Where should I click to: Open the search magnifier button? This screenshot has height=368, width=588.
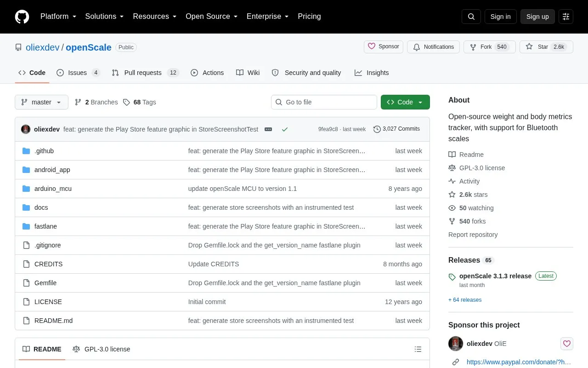(x=471, y=17)
